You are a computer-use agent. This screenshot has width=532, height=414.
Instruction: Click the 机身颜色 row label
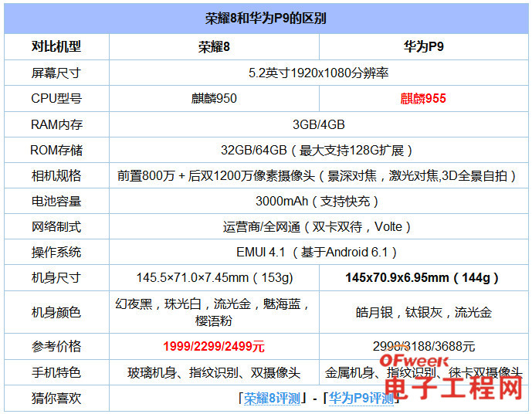point(56,312)
